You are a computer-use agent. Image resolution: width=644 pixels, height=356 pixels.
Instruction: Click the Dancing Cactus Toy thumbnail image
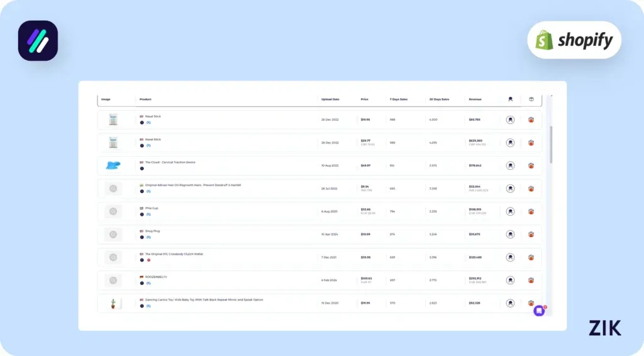(x=113, y=303)
